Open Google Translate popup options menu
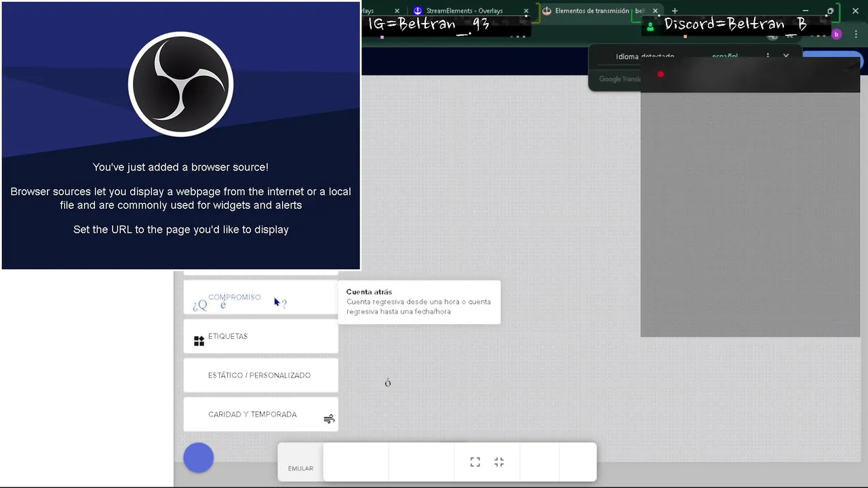This screenshot has width=868, height=488. (x=768, y=56)
